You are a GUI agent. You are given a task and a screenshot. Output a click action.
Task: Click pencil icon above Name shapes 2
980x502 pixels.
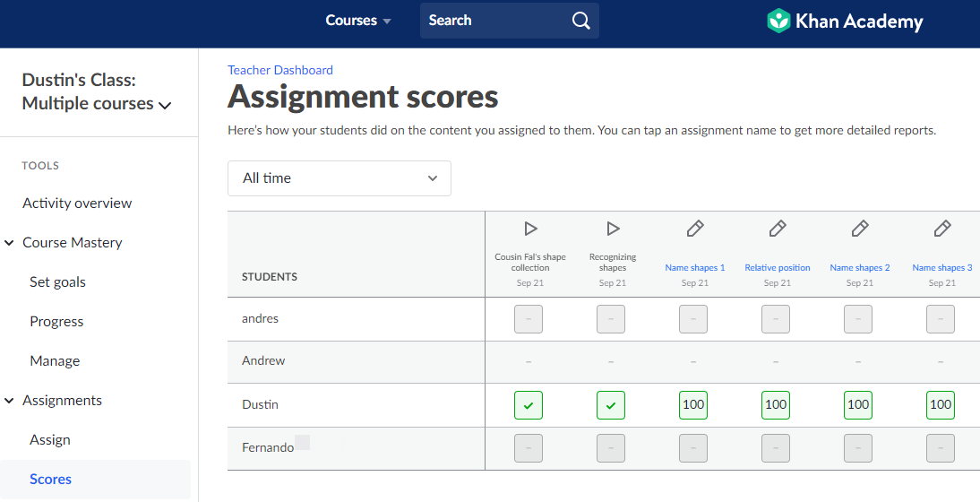point(860,229)
